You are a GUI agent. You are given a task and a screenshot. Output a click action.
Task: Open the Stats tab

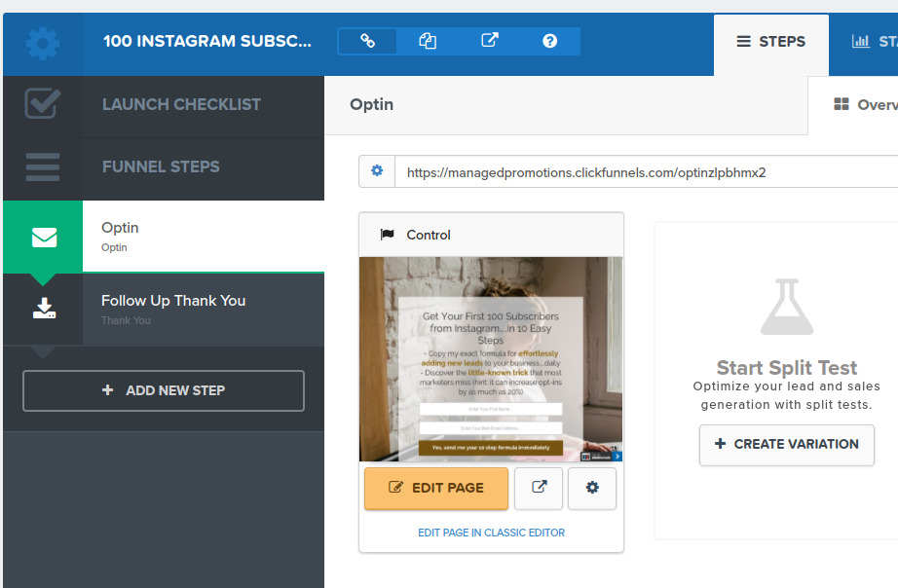[874, 42]
